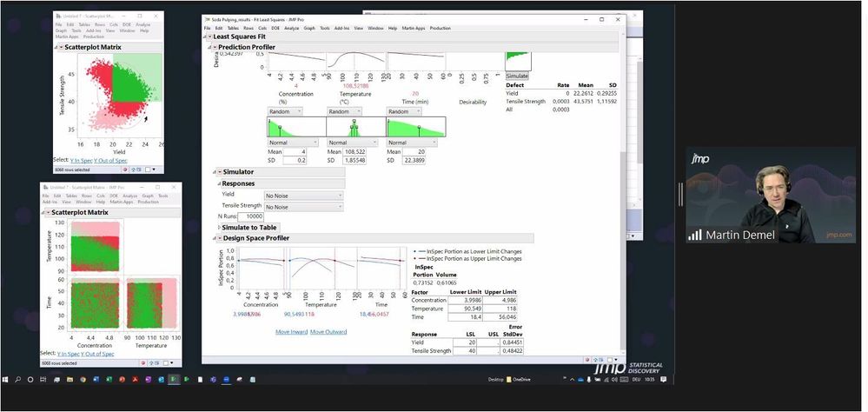Click Y Out of Spec link in the bottom scatterplot window
868x412 pixels.
pos(97,354)
